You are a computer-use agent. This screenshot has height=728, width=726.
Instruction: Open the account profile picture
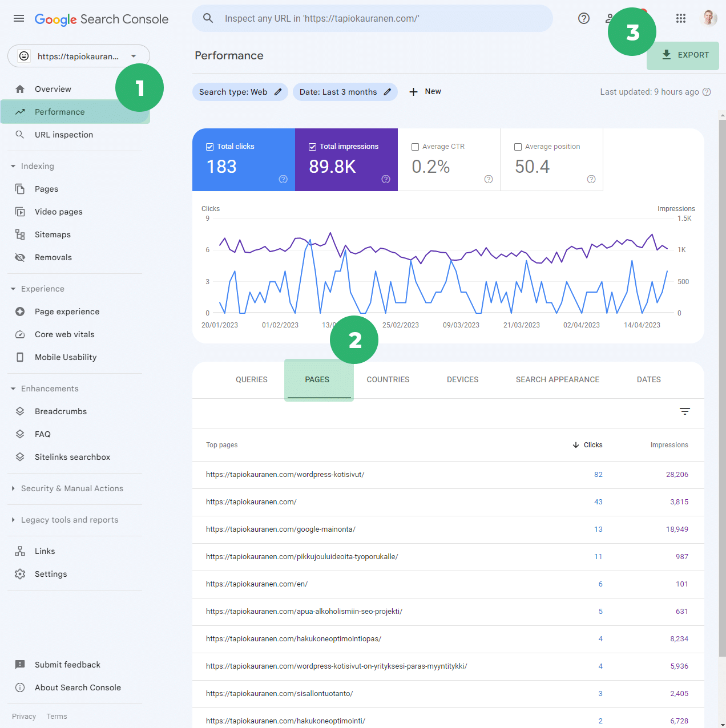pyautogui.click(x=708, y=18)
